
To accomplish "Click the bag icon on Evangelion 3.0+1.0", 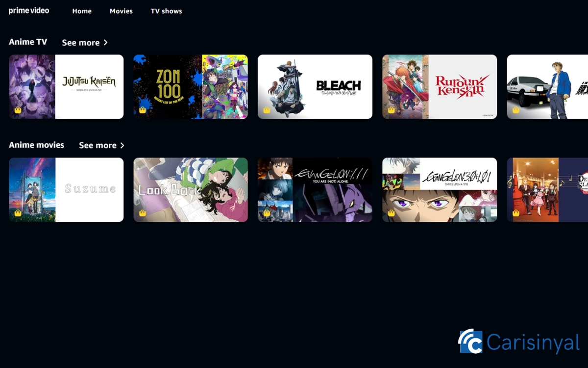I will [391, 214].
